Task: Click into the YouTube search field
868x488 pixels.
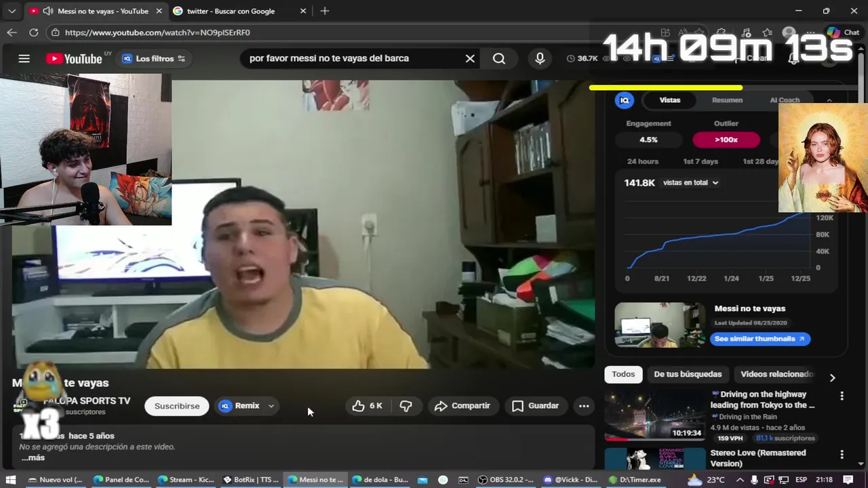Action: (x=353, y=58)
